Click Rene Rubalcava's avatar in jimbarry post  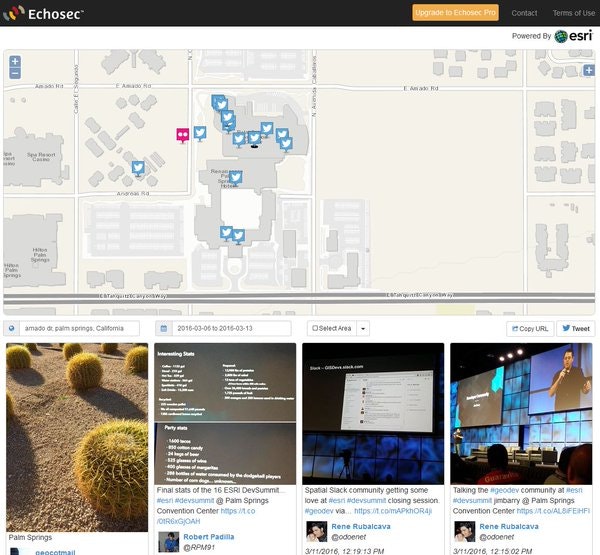coord(465,531)
